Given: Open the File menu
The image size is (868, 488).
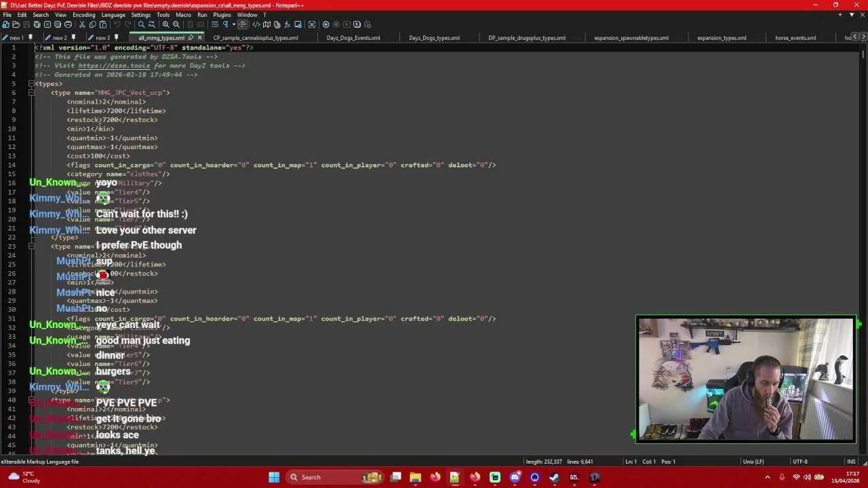Looking at the screenshot, I should (x=7, y=14).
